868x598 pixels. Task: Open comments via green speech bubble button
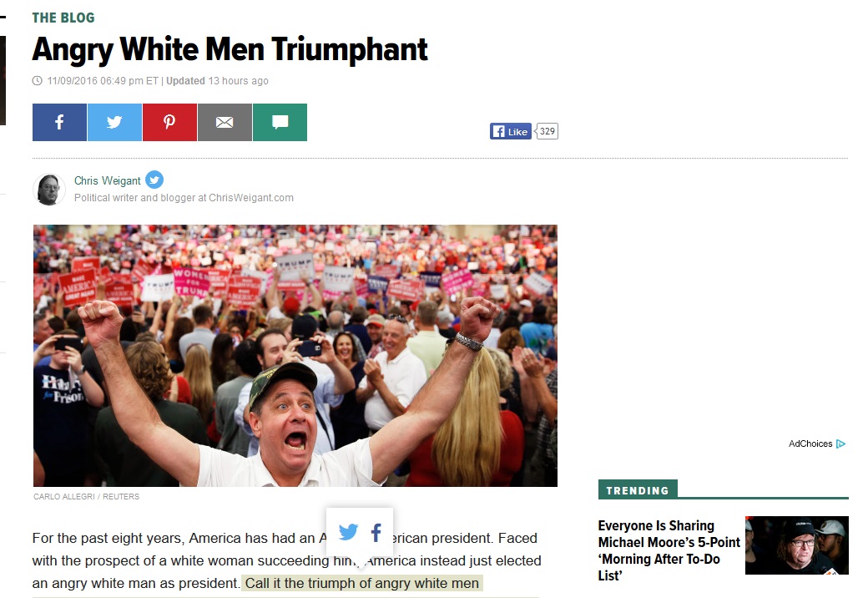[x=280, y=123]
